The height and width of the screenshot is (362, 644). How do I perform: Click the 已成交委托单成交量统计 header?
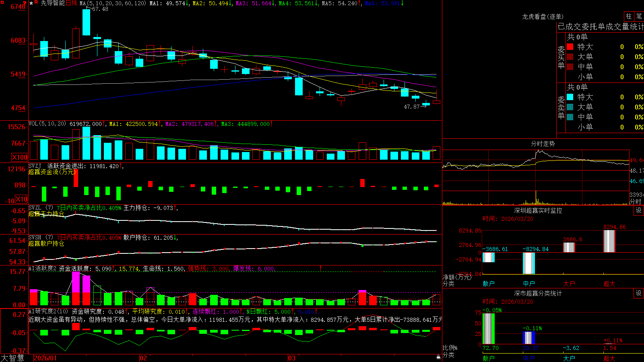[x=601, y=27]
